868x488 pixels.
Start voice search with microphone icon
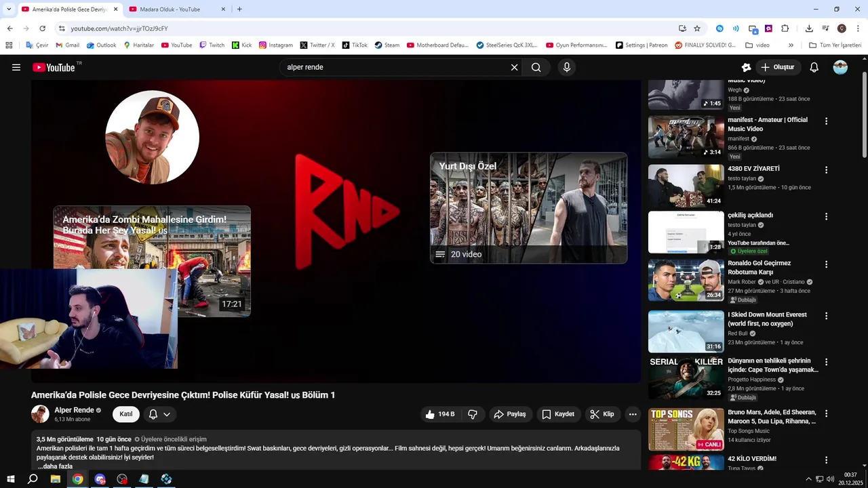[x=567, y=67]
